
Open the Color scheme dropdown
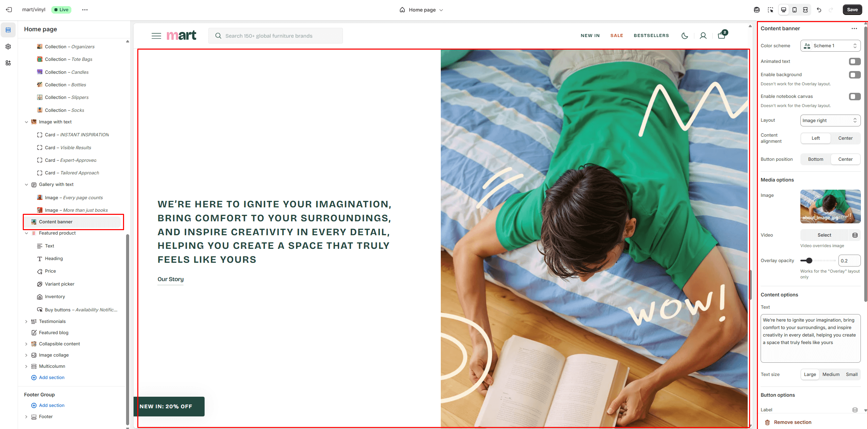coord(830,46)
